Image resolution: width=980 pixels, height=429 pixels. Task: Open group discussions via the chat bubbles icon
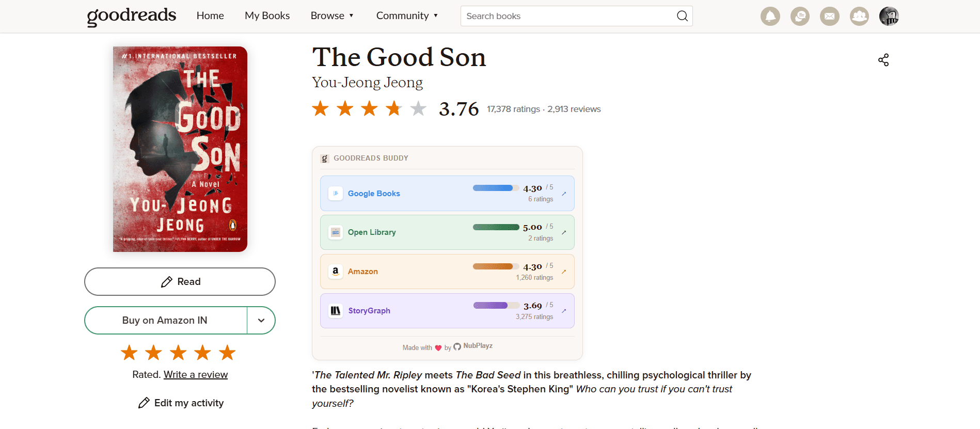coord(800,16)
